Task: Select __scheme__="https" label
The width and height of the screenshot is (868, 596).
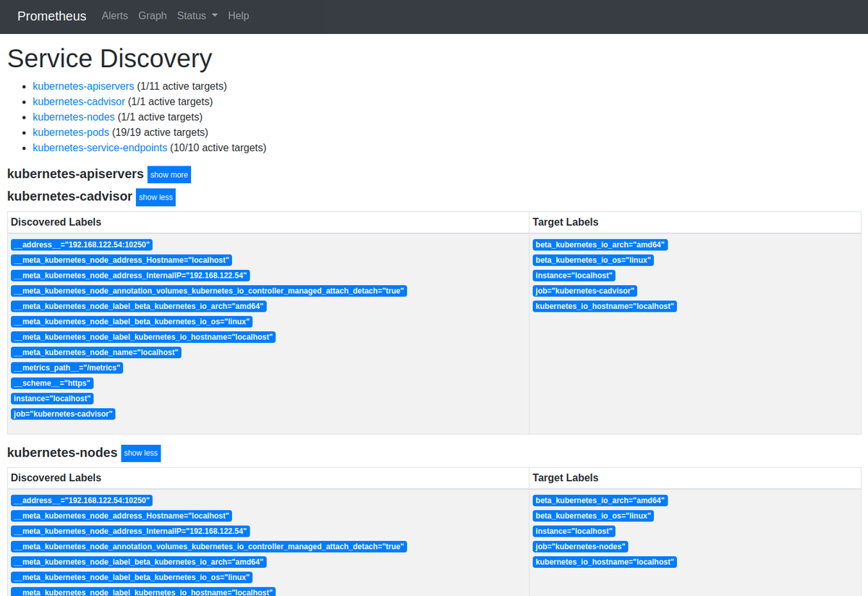Action: [53, 383]
